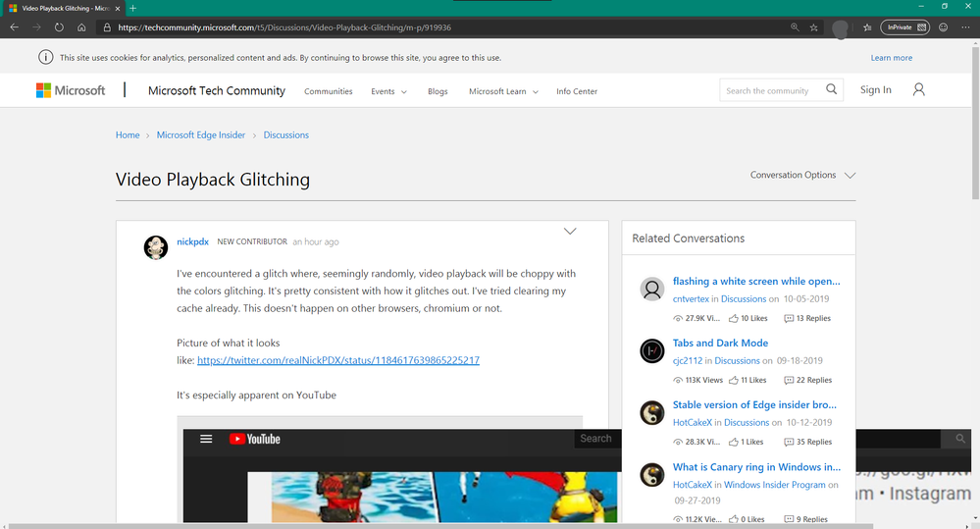Open favorites list icon
980x529 pixels.
coord(867,27)
